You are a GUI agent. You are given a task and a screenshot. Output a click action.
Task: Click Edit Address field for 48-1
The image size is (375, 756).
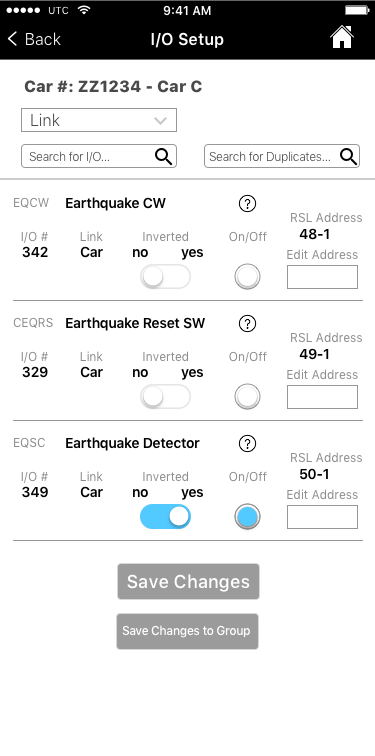tap(322, 277)
